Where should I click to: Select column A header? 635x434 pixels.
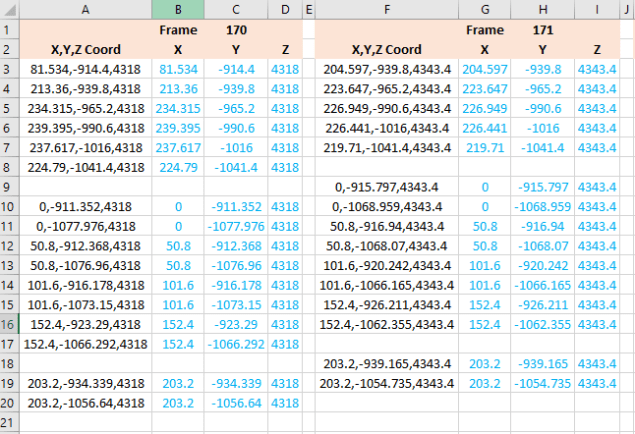85,9
